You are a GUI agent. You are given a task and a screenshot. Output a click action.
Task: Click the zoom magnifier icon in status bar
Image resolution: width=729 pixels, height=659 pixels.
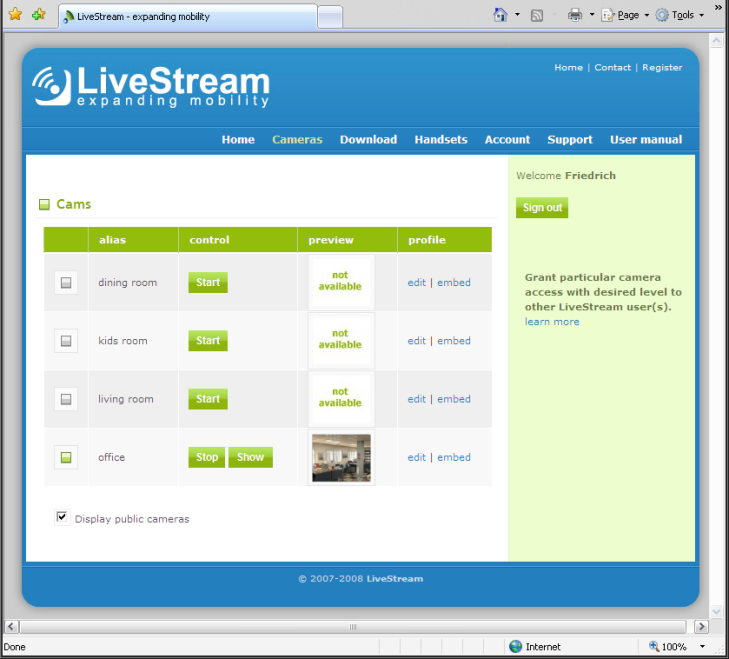coord(654,646)
